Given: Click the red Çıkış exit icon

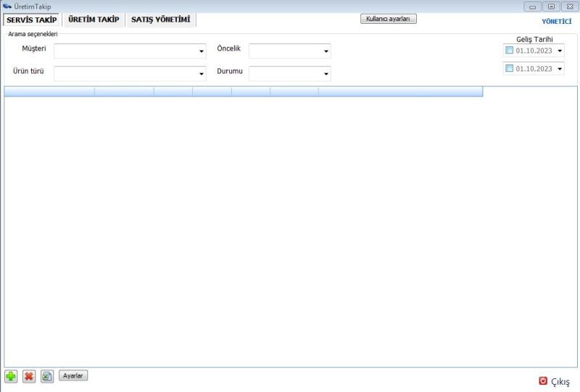Looking at the screenshot, I should [x=543, y=381].
